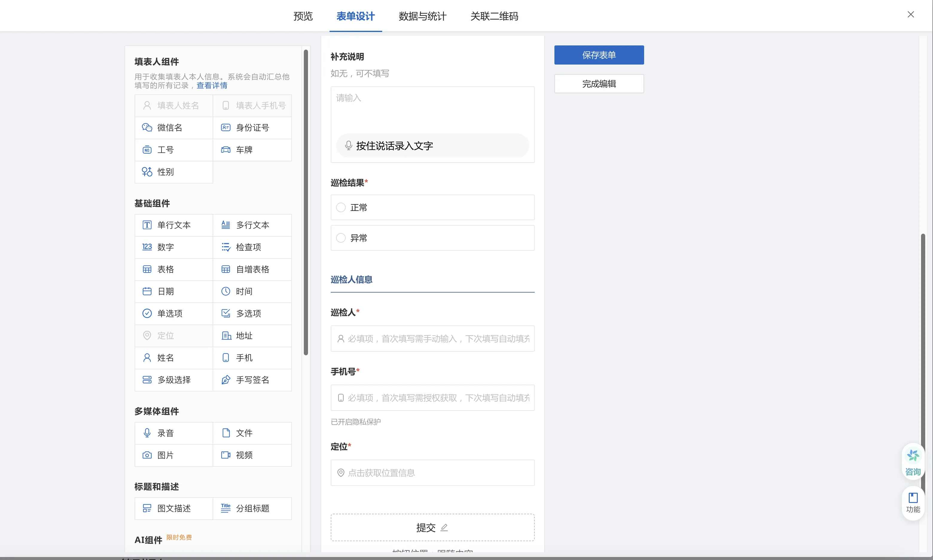The image size is (933, 560).
Task: Insert an 地址 field
Action: pos(252,336)
